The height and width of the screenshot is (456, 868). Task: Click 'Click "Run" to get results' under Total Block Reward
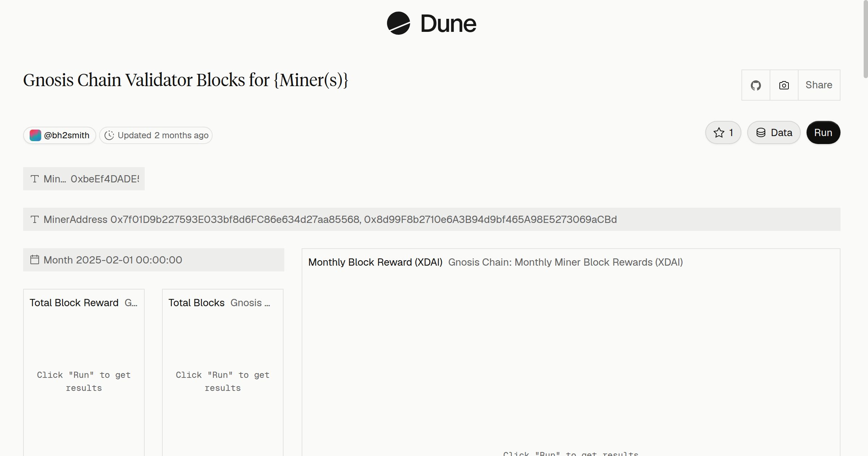point(84,381)
